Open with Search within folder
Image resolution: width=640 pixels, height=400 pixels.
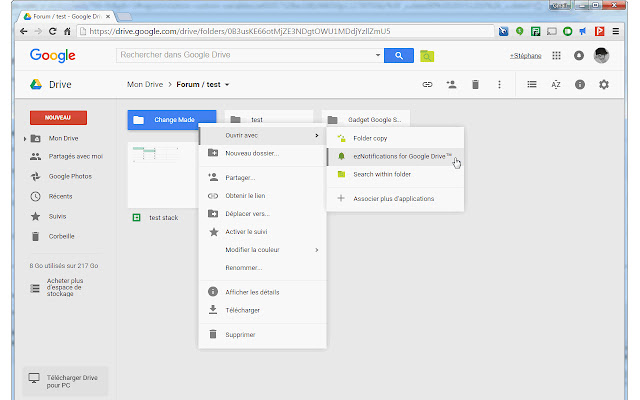point(395,174)
